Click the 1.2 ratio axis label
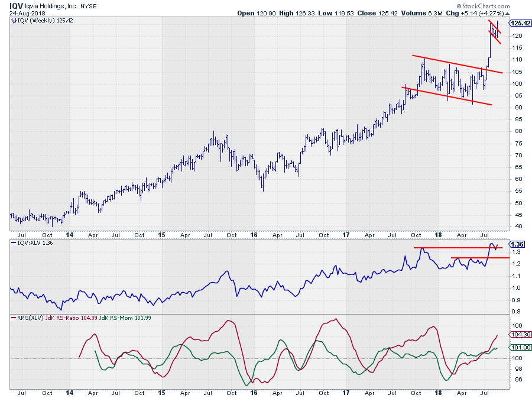Viewport: 532px width, 398px height. coord(517,264)
